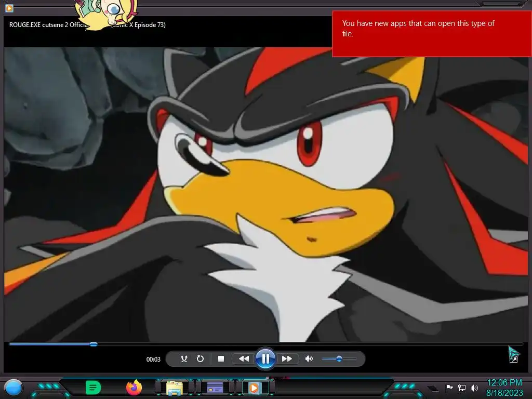Open Action Center flag in the tray
This screenshot has width=532, height=399.
[x=449, y=388]
